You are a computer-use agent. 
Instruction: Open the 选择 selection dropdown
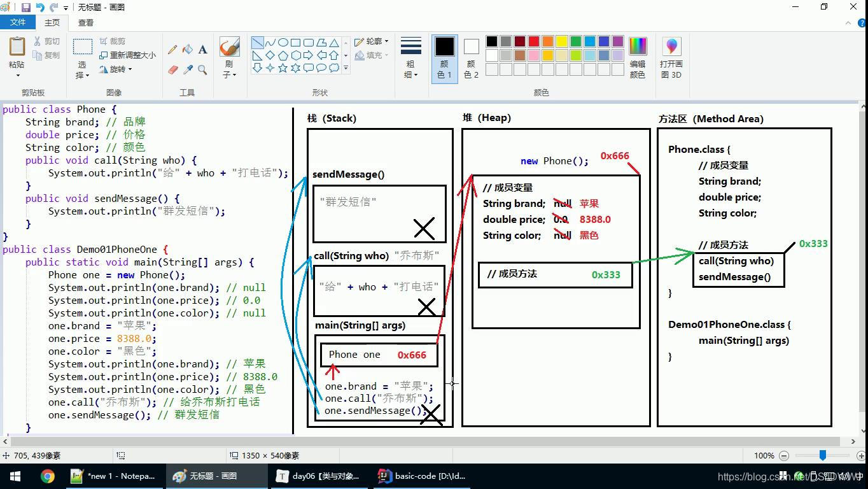point(82,70)
